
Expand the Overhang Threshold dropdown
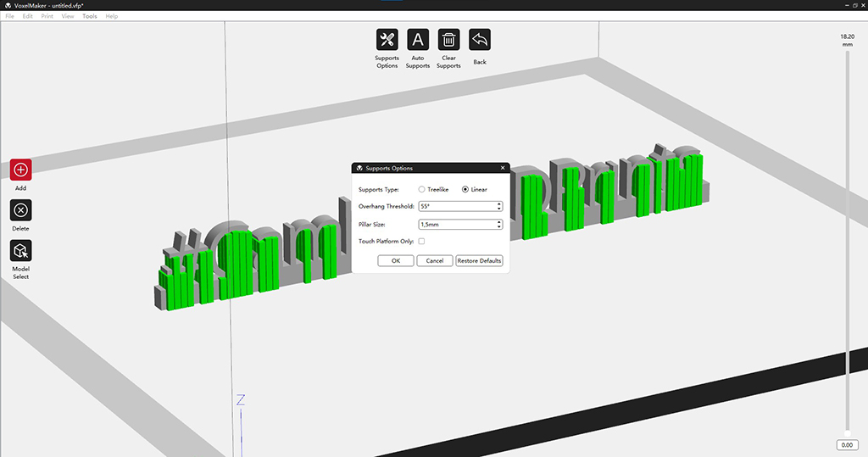click(499, 206)
